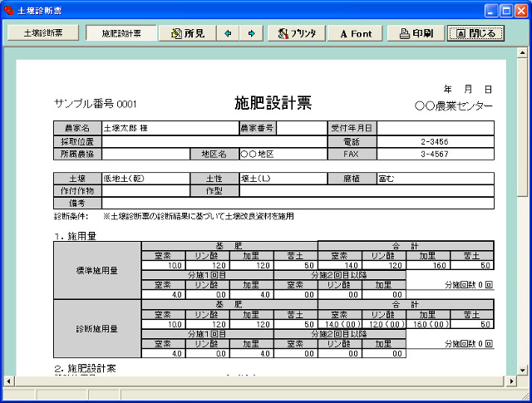Click the vertical scrollbar thumb
This screenshot has height=403, width=532.
click(x=523, y=125)
